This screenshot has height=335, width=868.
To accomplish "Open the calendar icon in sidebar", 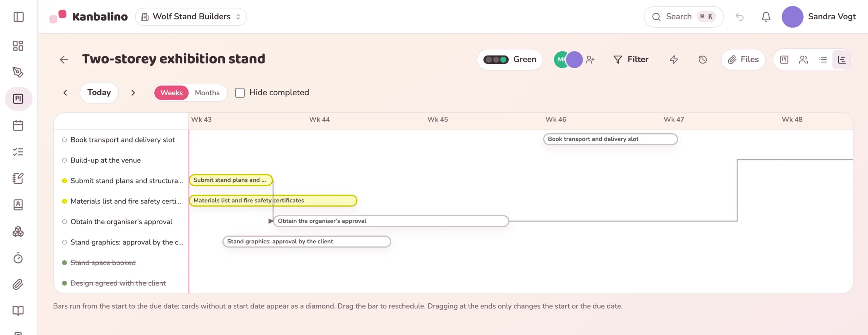I will coord(18,125).
